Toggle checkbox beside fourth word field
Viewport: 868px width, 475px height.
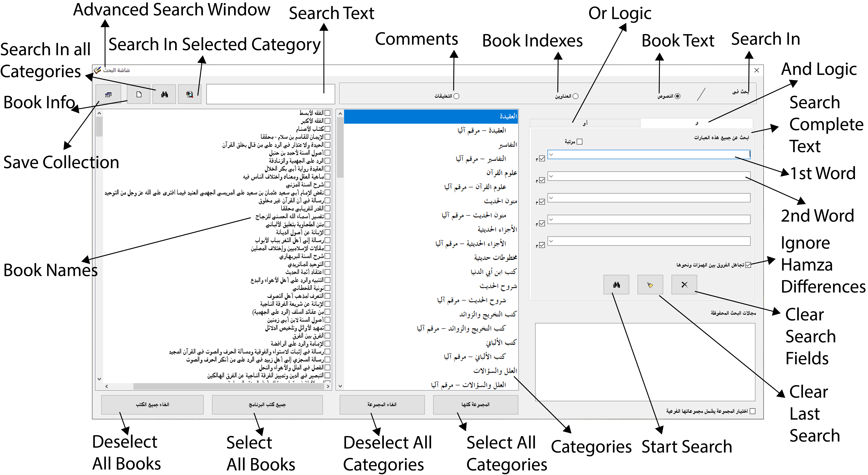[x=542, y=223]
